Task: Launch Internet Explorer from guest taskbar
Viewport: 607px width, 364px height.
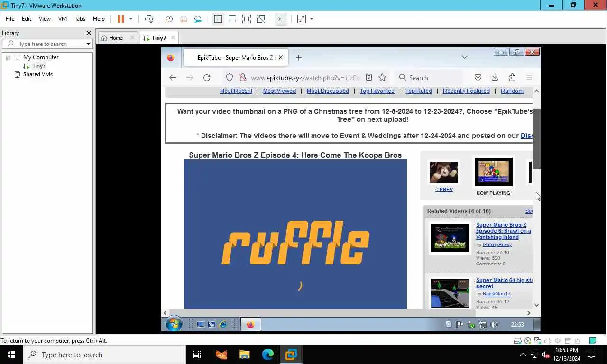Action: click(x=223, y=325)
